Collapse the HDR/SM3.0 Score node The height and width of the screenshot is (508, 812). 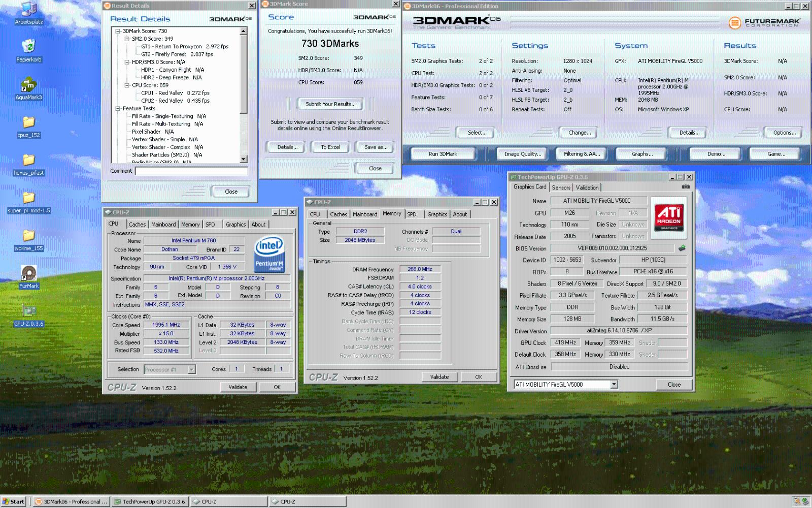tap(127, 62)
